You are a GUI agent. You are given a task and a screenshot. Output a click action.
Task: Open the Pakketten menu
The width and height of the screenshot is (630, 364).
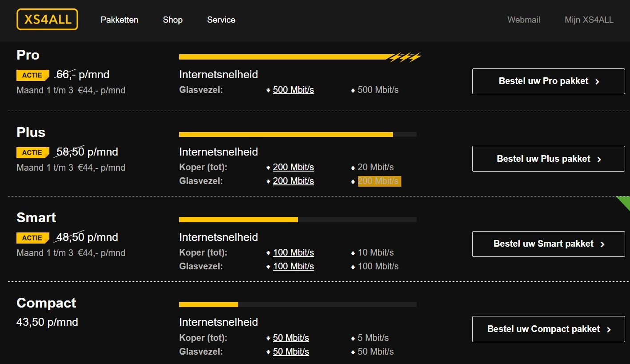coord(119,20)
